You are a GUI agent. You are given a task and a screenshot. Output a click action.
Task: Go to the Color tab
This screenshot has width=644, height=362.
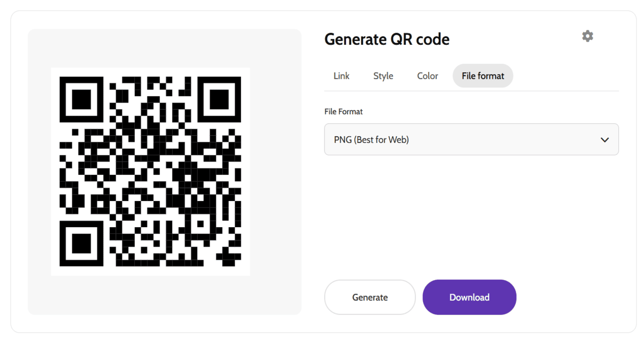coord(427,76)
